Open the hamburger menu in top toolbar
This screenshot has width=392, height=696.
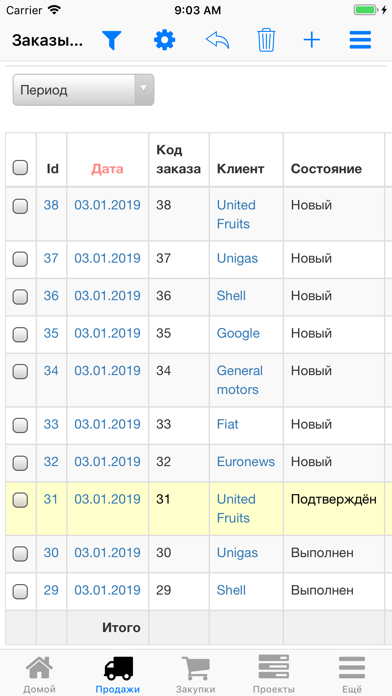pos(360,40)
